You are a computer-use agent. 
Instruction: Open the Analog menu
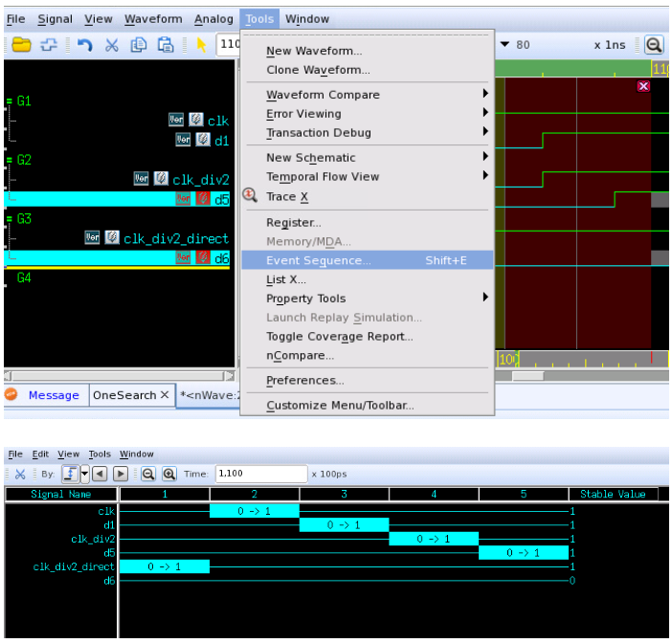coord(213,19)
